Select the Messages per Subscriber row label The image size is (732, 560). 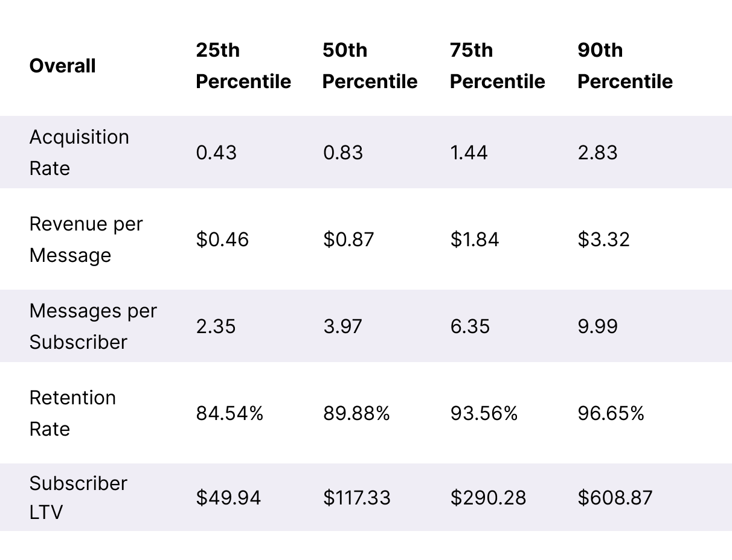pyautogui.click(x=92, y=326)
